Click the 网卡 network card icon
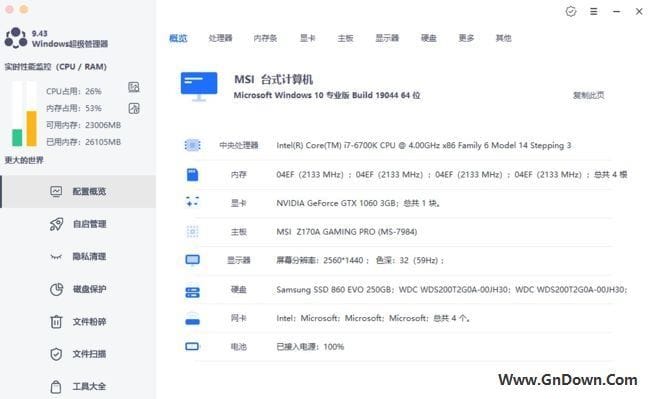Screen dimensions: 650x399 click(x=192, y=319)
